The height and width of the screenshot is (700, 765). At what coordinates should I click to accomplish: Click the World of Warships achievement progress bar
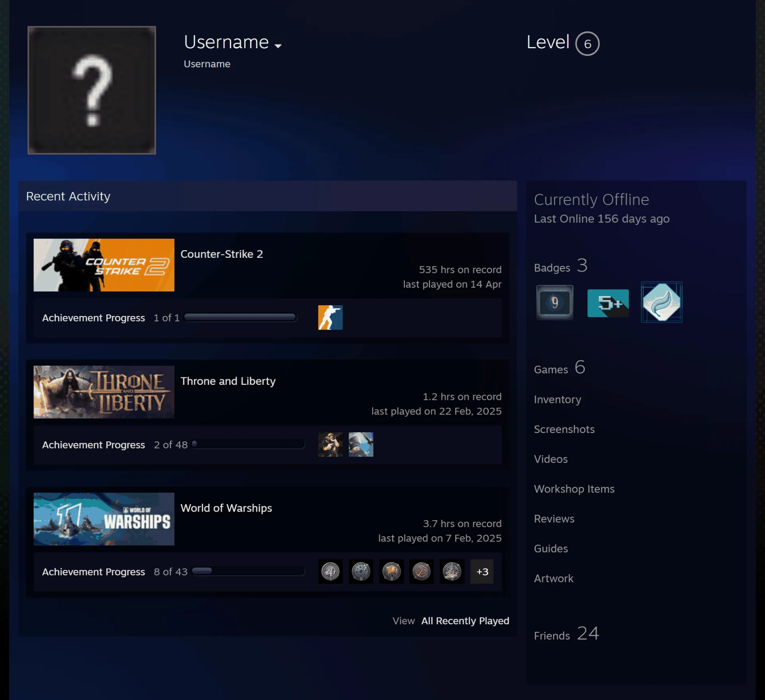pos(248,571)
